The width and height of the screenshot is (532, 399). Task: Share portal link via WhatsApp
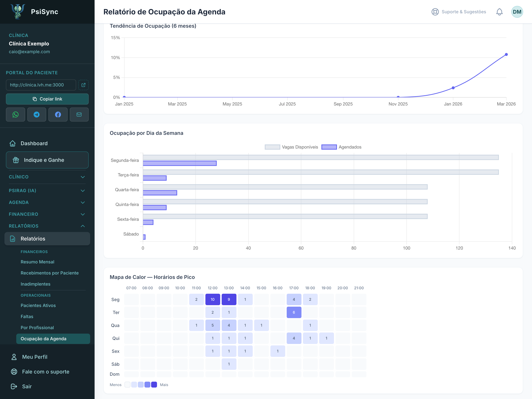[15, 115]
